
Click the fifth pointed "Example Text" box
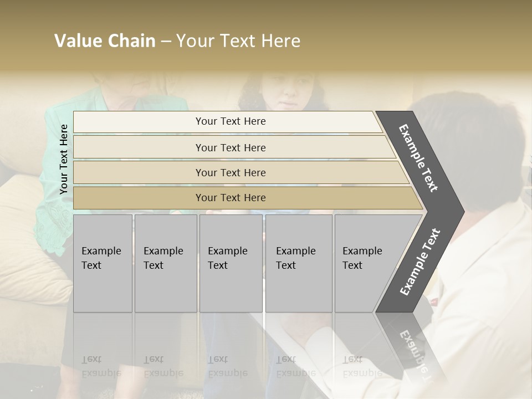(x=366, y=263)
